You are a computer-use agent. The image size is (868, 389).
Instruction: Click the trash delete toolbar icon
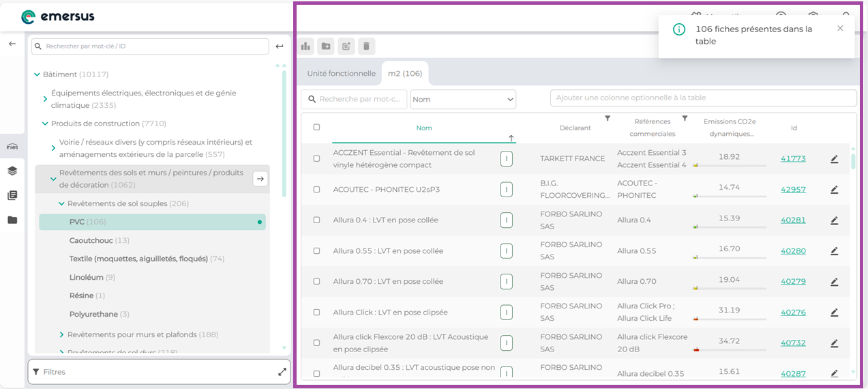[x=366, y=46]
